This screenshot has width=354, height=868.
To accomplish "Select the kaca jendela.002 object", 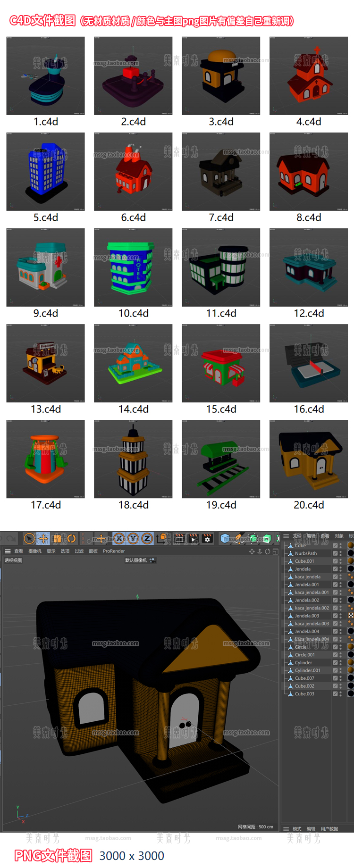I will pyautogui.click(x=312, y=608).
